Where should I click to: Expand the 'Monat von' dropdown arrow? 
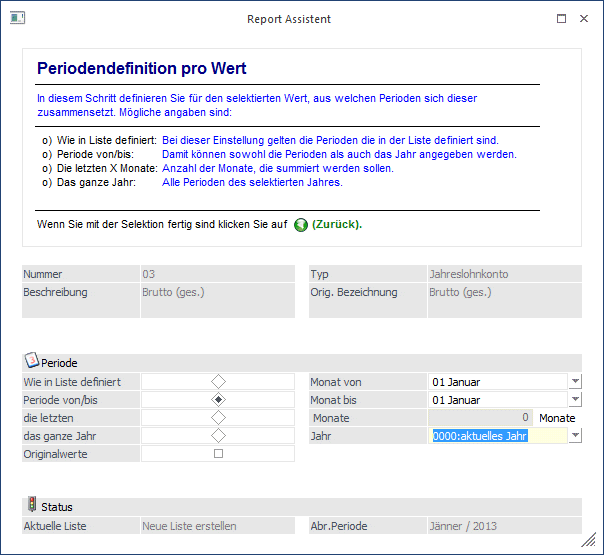[x=574, y=382]
